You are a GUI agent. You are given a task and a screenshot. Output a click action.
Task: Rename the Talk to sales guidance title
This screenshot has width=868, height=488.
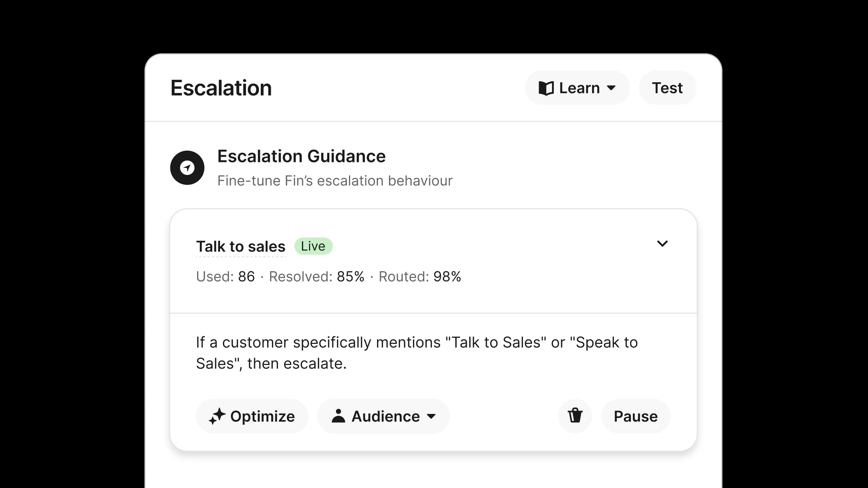[240, 246]
